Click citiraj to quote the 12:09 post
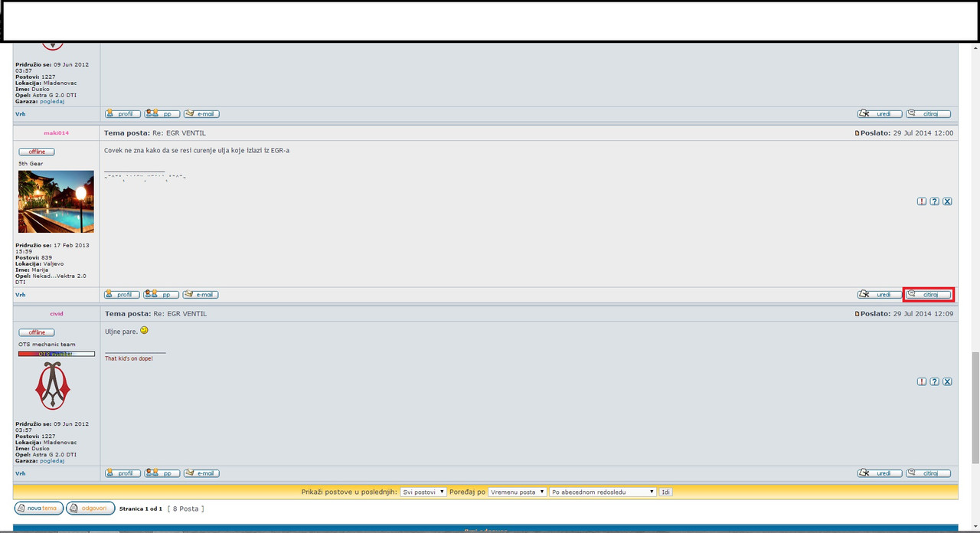This screenshot has width=980, height=533. click(x=928, y=473)
